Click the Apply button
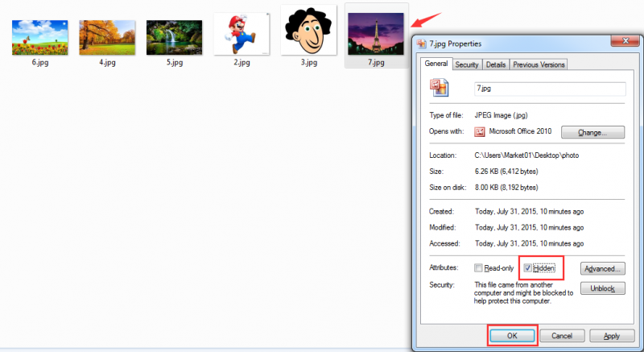 [612, 336]
